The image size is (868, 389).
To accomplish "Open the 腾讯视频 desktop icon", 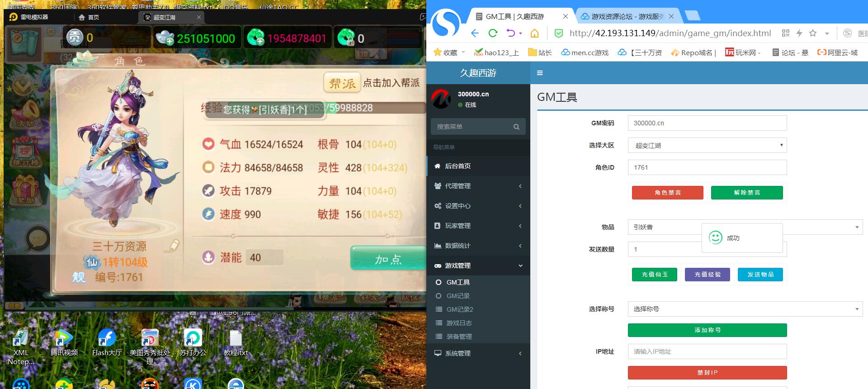I will pyautogui.click(x=64, y=343).
